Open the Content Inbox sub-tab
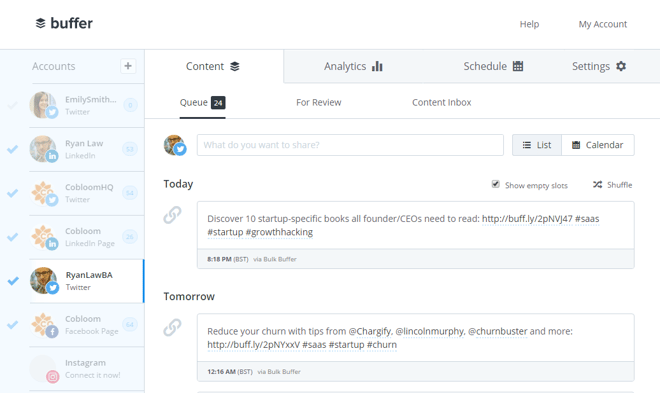This screenshot has height=393, width=660. click(442, 102)
